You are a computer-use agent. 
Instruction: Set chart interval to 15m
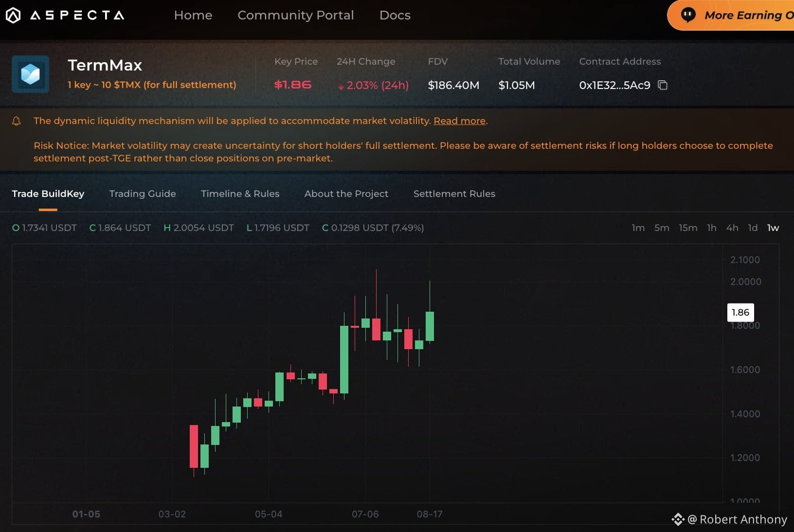pos(688,228)
